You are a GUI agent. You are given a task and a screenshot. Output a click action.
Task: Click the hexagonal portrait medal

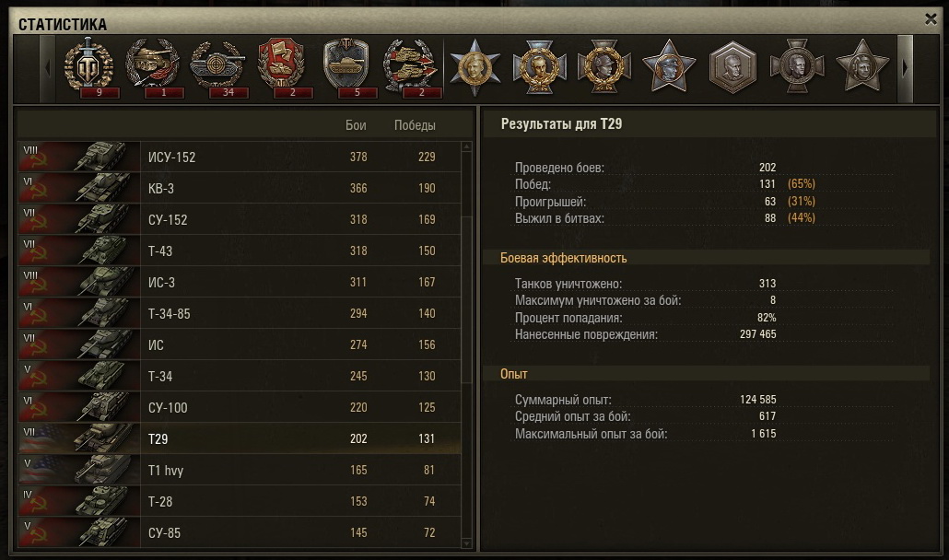point(732,67)
